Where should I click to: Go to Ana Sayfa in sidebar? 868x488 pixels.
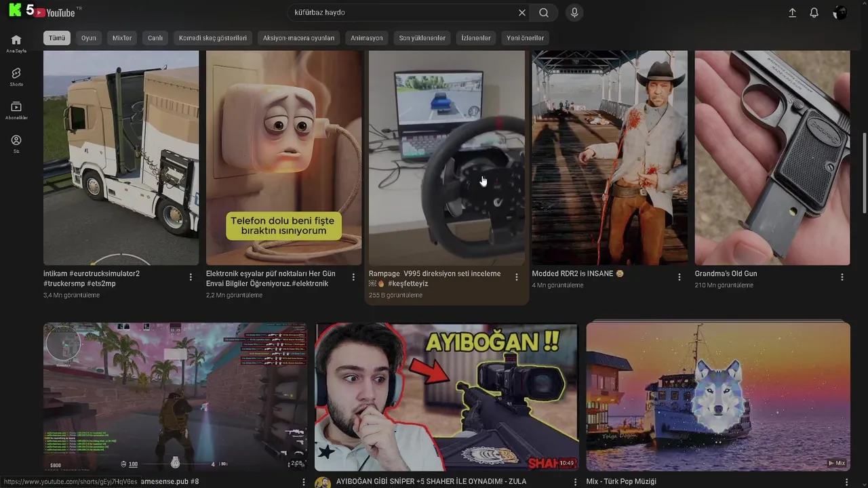[x=16, y=43]
